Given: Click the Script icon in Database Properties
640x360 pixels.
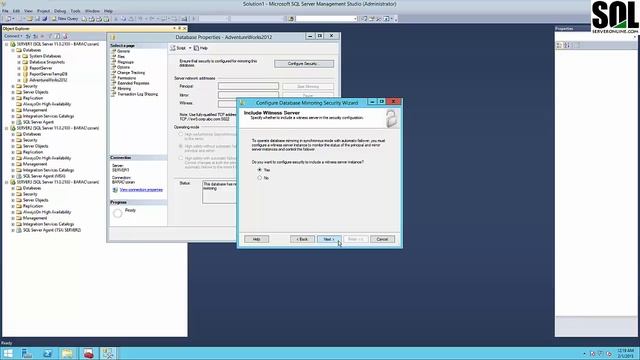Looking at the screenshot, I should 173,48.
